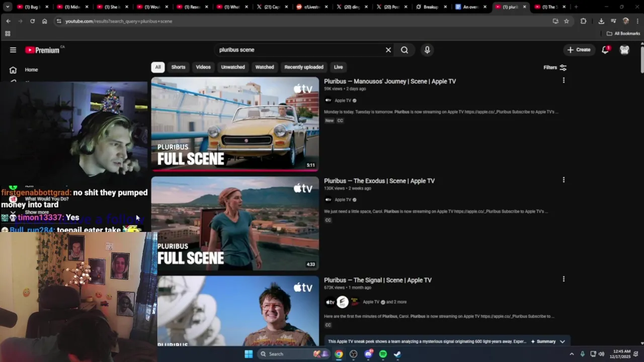Switch to the Breakup browser tab
The height and width of the screenshot is (362, 644).
pos(431,7)
